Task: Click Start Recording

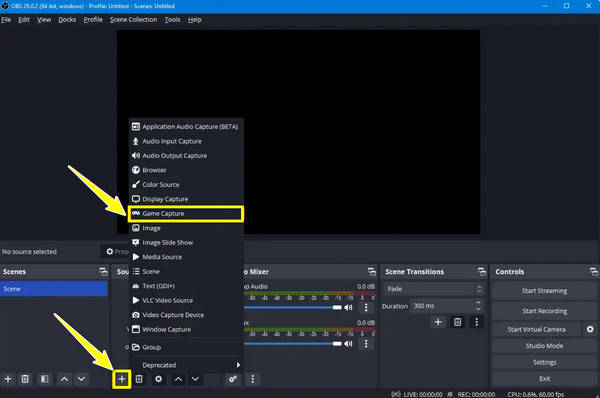Action: pos(544,311)
